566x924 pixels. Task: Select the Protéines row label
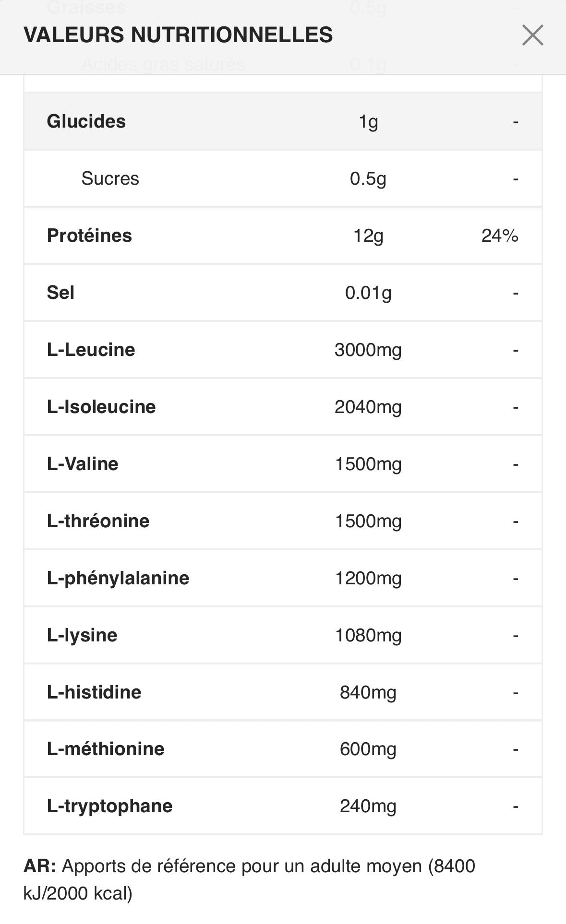click(89, 236)
